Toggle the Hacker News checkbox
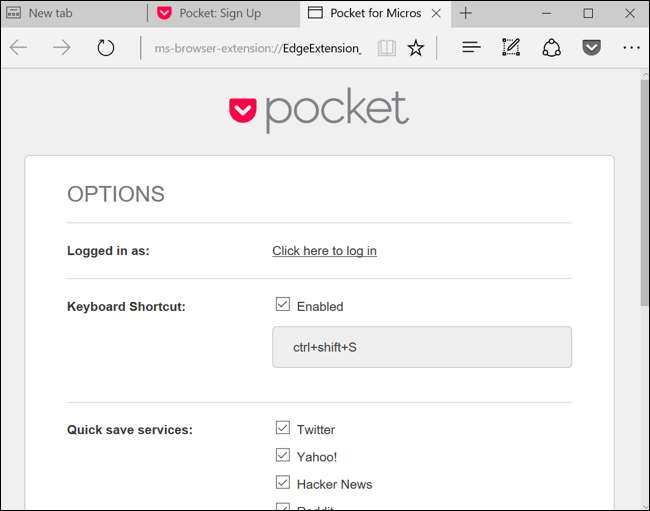 [283, 483]
